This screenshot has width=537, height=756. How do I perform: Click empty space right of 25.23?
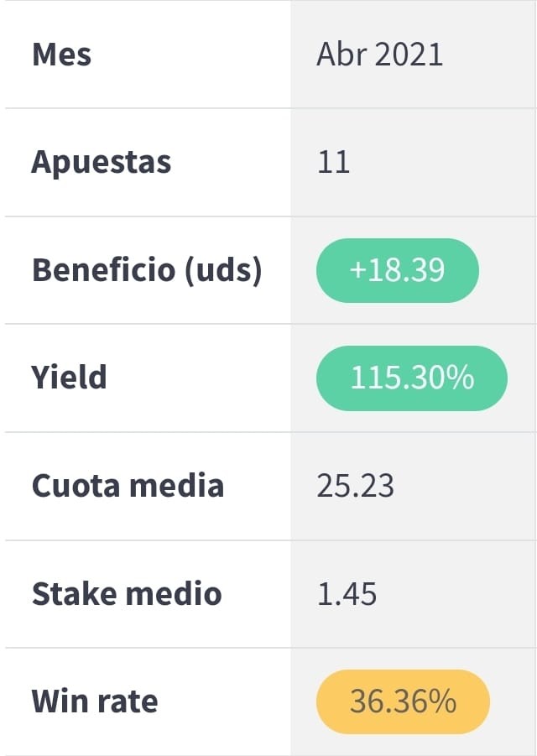464,486
